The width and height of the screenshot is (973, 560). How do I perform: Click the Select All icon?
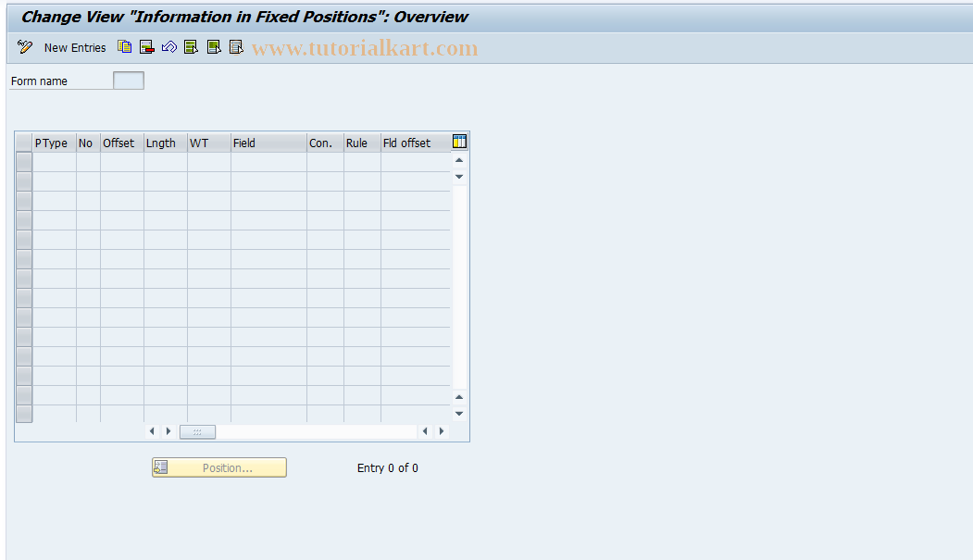point(191,47)
